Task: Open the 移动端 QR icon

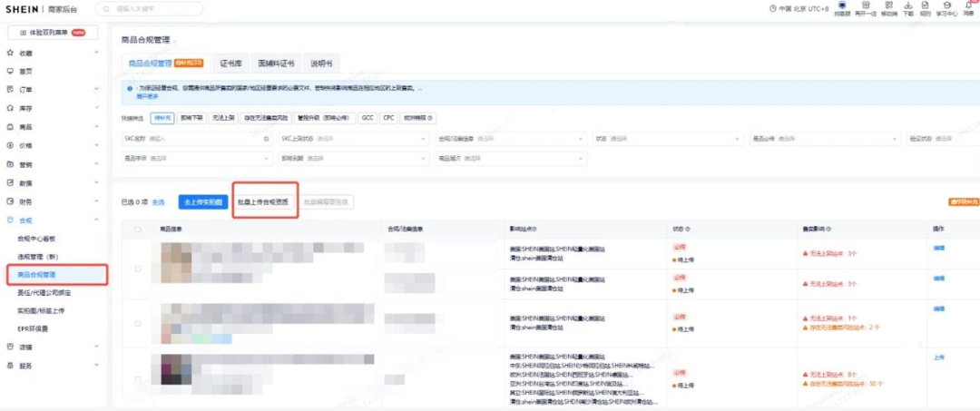Action: 888,5
